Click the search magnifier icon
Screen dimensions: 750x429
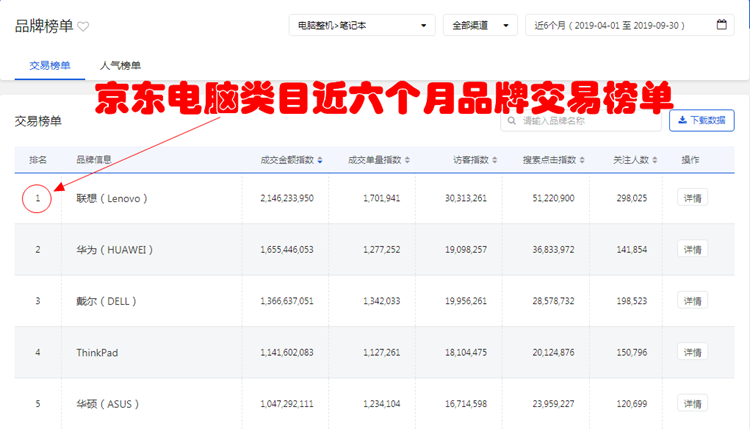pyautogui.click(x=511, y=121)
